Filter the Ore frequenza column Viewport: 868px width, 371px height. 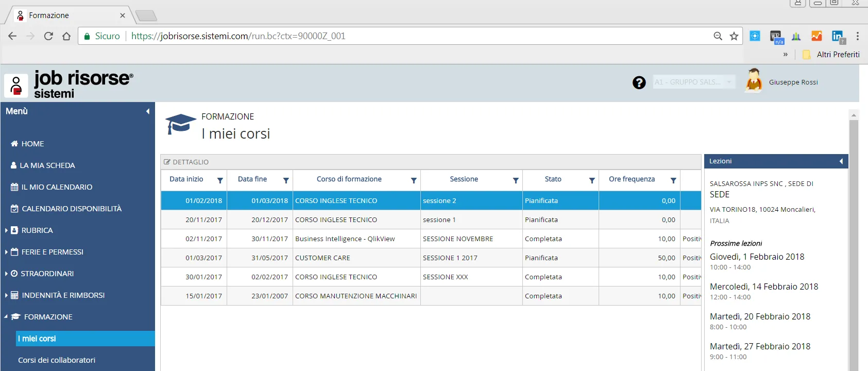pyautogui.click(x=673, y=180)
